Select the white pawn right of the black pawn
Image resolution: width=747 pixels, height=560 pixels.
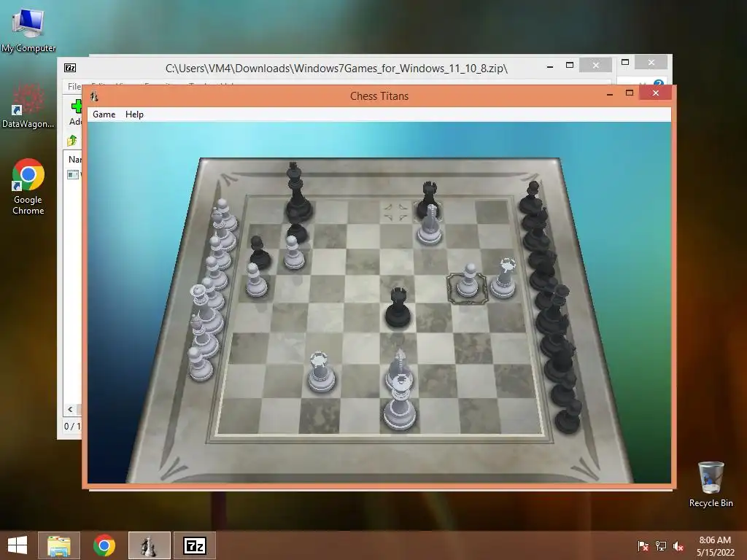coord(293,252)
